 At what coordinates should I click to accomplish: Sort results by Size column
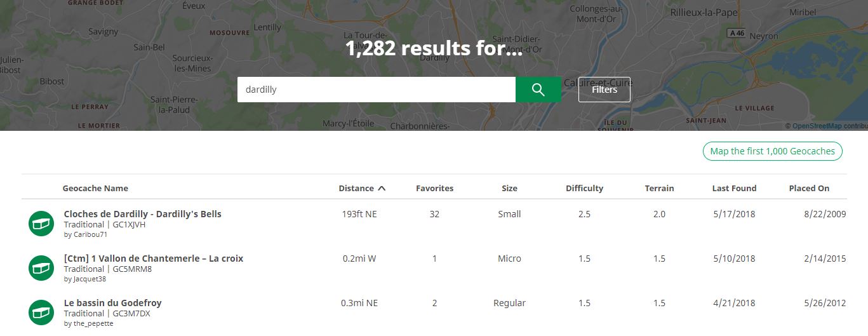point(509,188)
